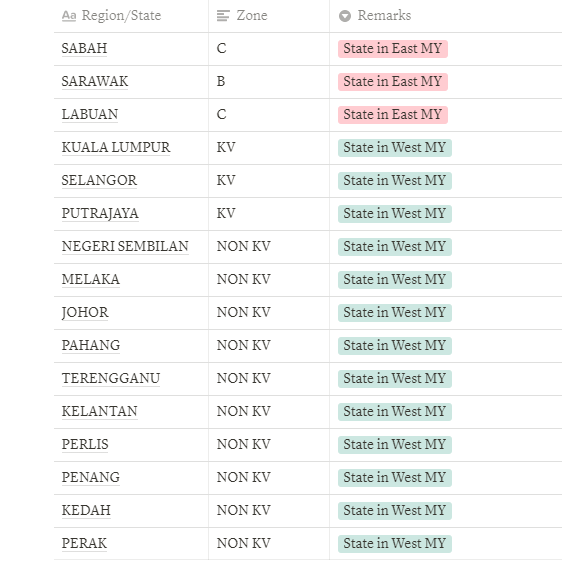This screenshot has width=562, height=578.
Task: Select the pink State in East MY tag for SARAWAK
Action: [393, 81]
